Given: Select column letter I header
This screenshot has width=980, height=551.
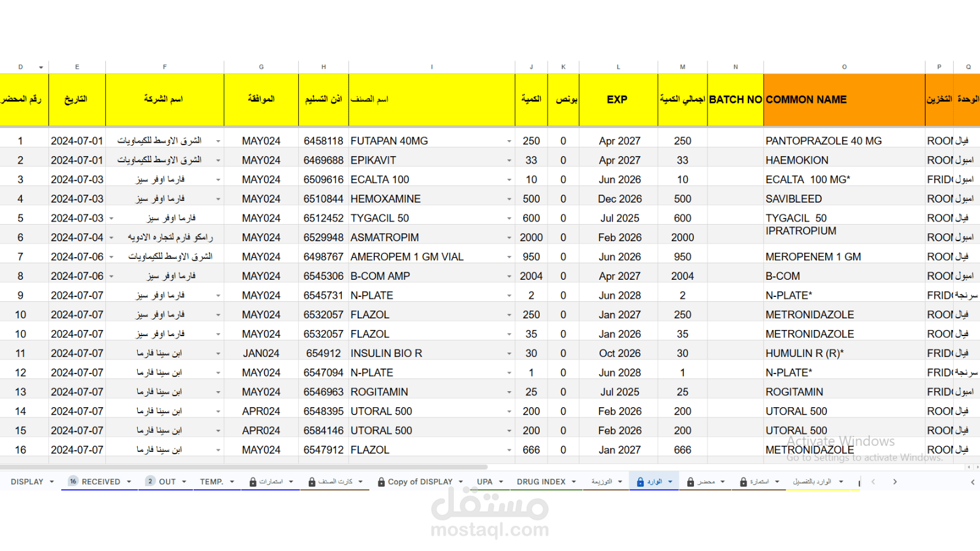Looking at the screenshot, I should (432, 67).
